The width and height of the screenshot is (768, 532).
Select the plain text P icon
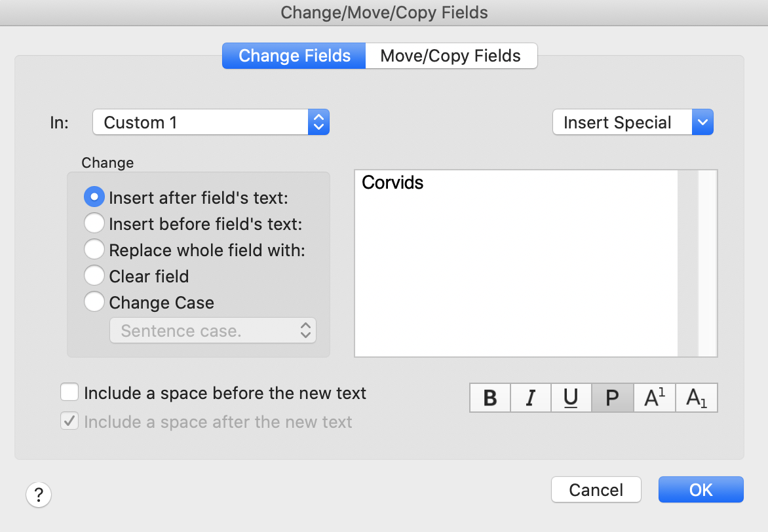(x=612, y=398)
